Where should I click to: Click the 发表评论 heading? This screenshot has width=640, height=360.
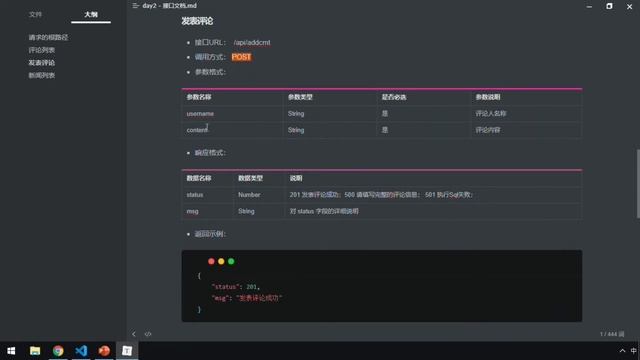point(197,21)
